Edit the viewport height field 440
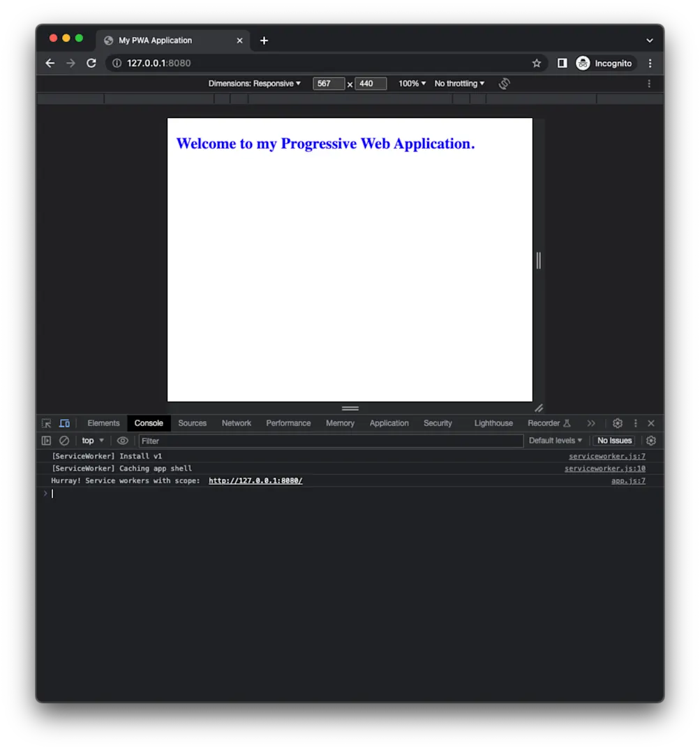This screenshot has height=750, width=700. tap(371, 84)
